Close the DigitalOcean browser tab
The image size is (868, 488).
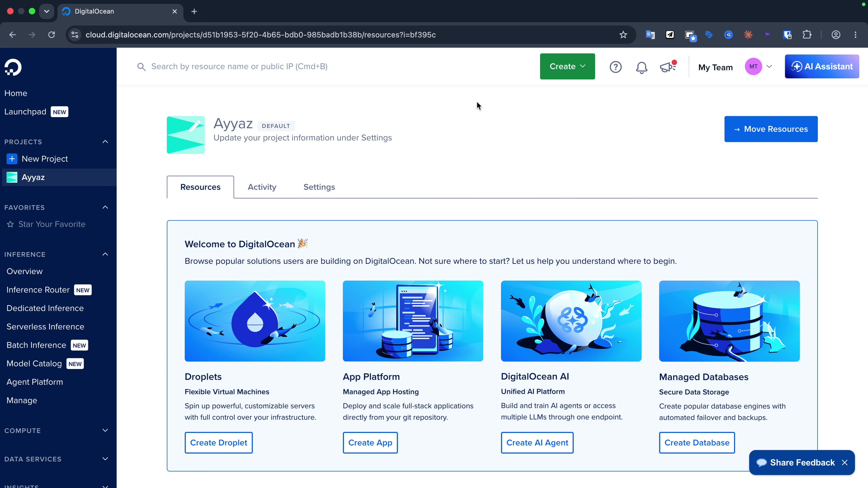point(174,11)
